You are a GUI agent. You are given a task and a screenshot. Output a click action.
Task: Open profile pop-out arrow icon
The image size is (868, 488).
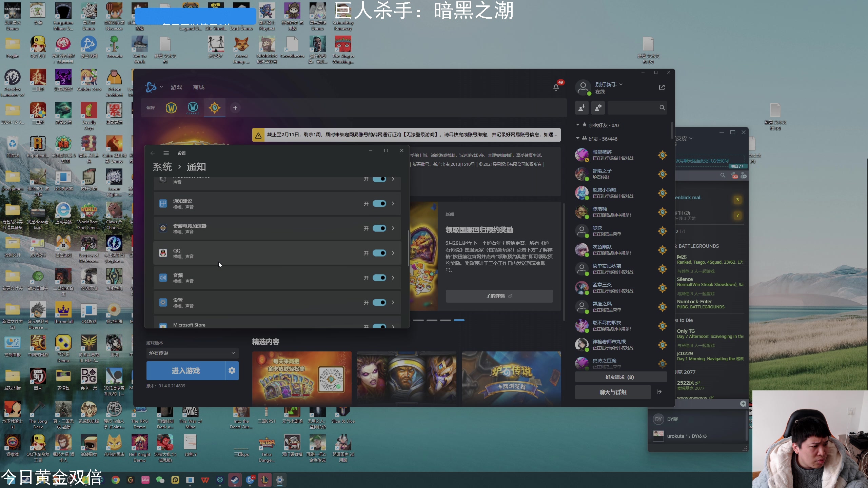tap(662, 87)
